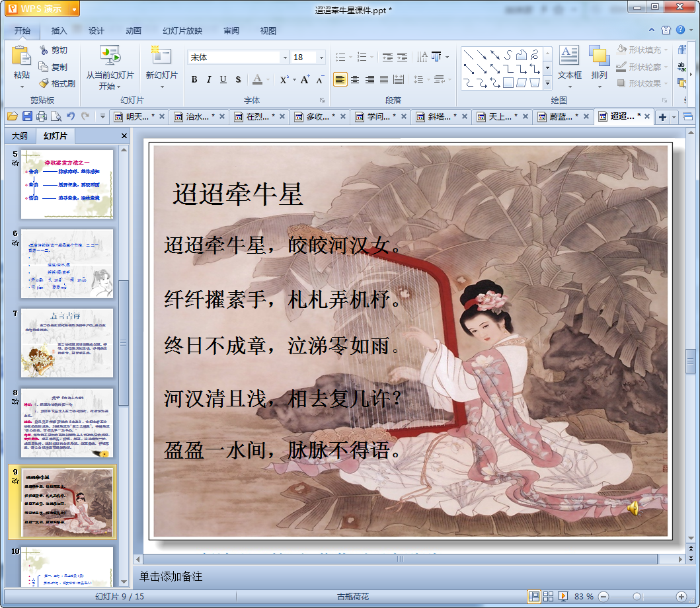The image size is (700, 608).
Task: Switch to Normal view icon in status bar
Action: [533, 596]
